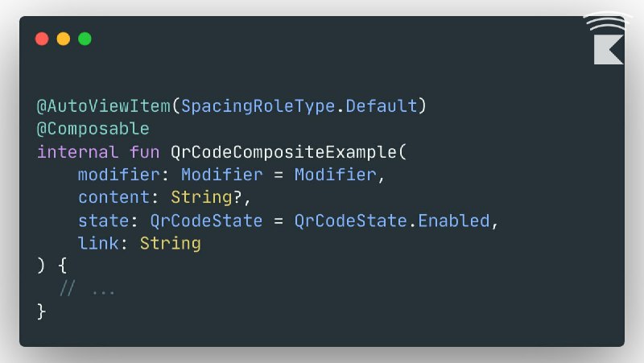This screenshot has width=644, height=363.
Task: Click the red close dot
Action: tap(42, 39)
